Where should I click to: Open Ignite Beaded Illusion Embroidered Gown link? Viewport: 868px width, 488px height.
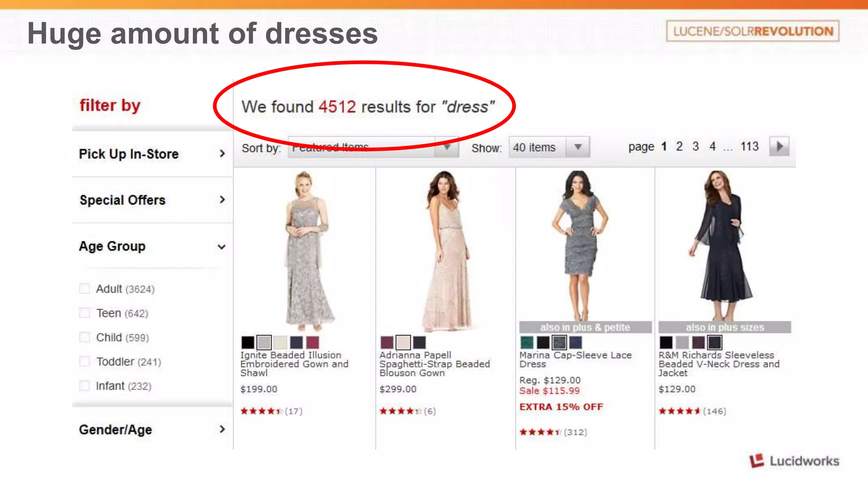pyautogui.click(x=294, y=364)
